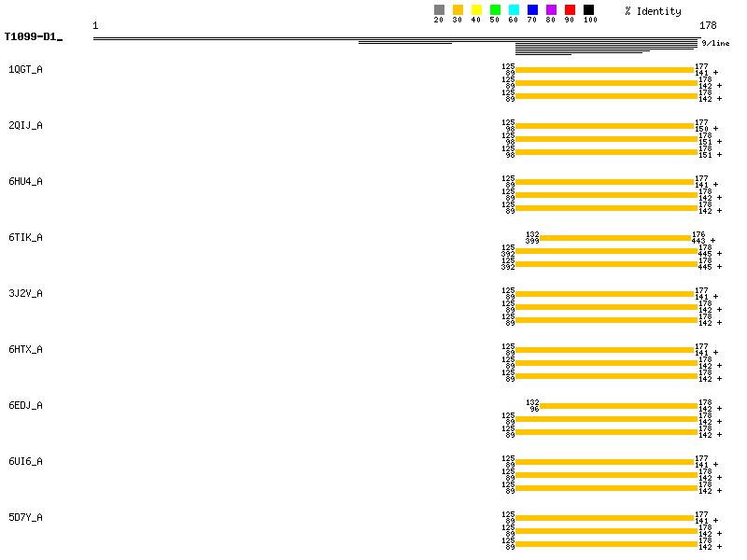
Task: Pick the blue 70% identity swatch
Action: tap(532, 9)
